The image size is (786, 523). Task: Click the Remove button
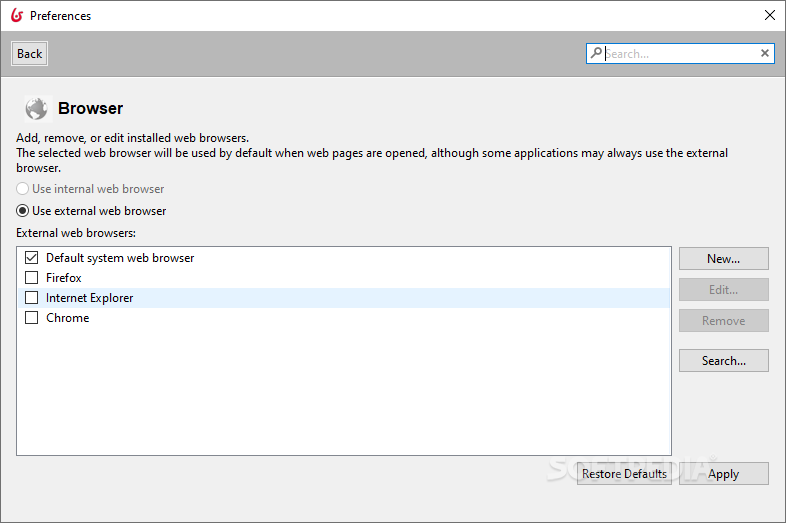723,321
